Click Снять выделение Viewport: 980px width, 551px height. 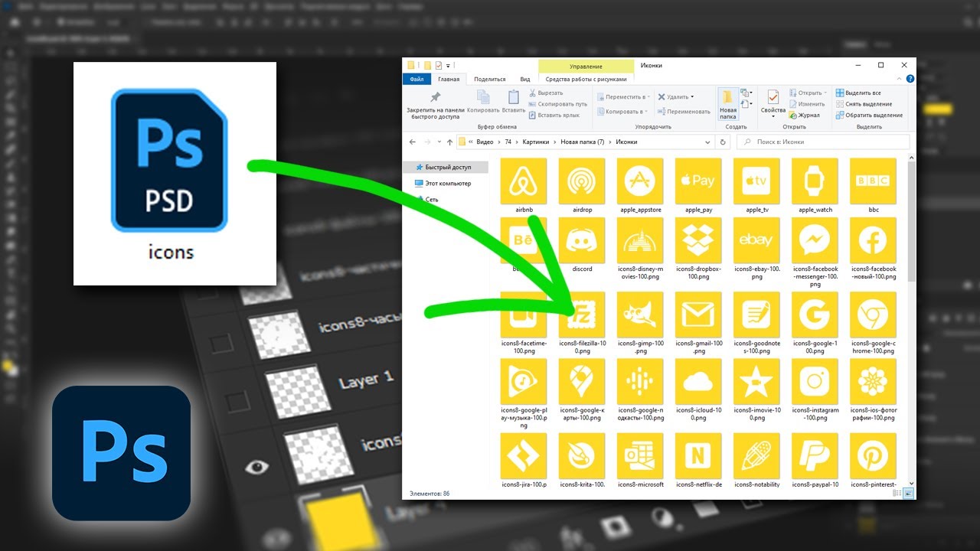pyautogui.click(x=864, y=104)
